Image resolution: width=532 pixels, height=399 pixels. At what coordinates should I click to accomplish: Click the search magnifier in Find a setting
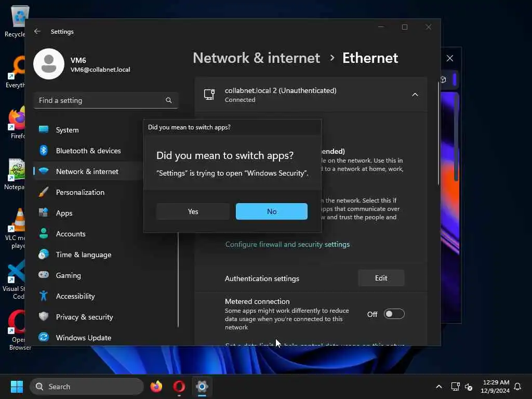(x=169, y=100)
